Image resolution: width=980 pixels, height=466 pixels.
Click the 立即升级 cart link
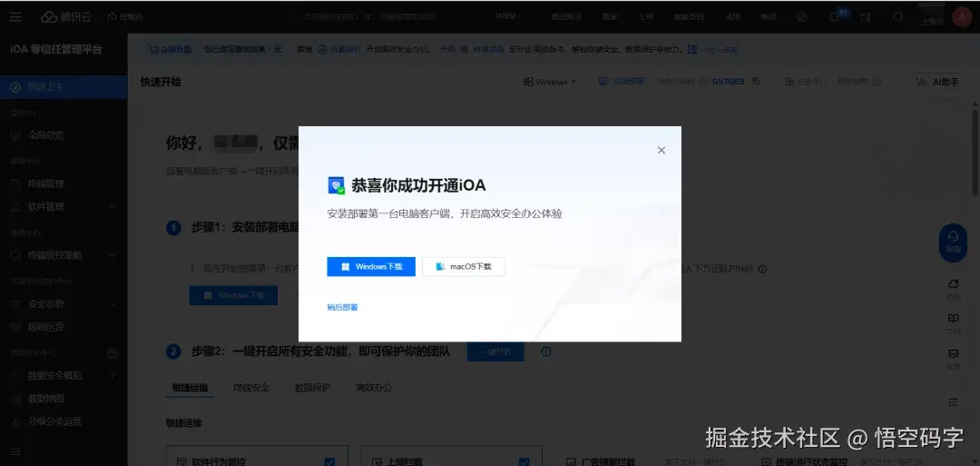[x=170, y=49]
